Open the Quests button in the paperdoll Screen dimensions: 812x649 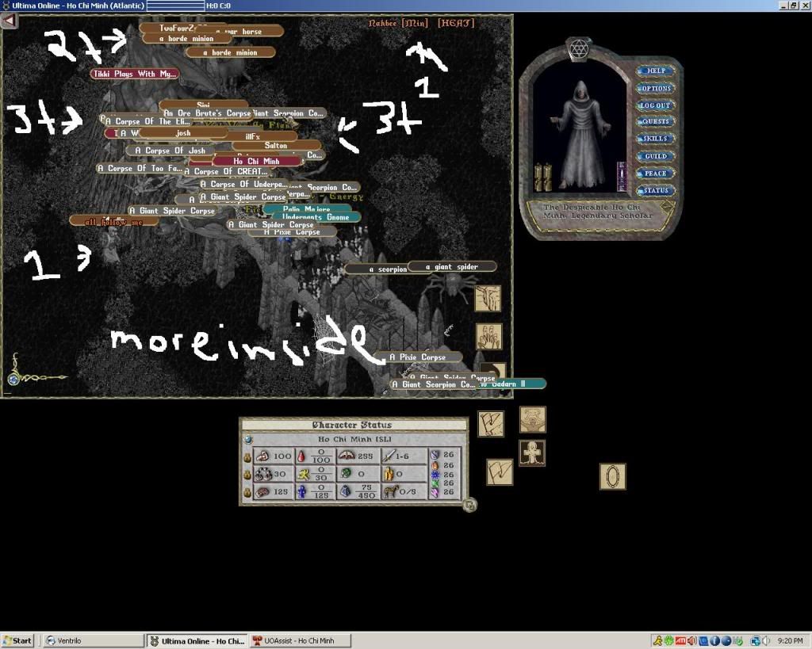click(656, 121)
